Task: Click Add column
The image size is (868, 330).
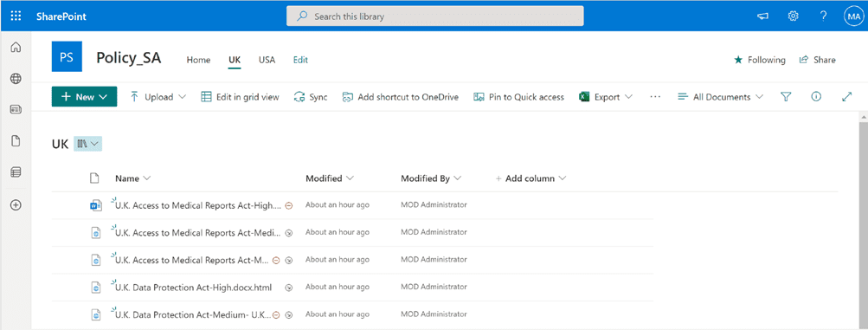Action: click(x=530, y=178)
